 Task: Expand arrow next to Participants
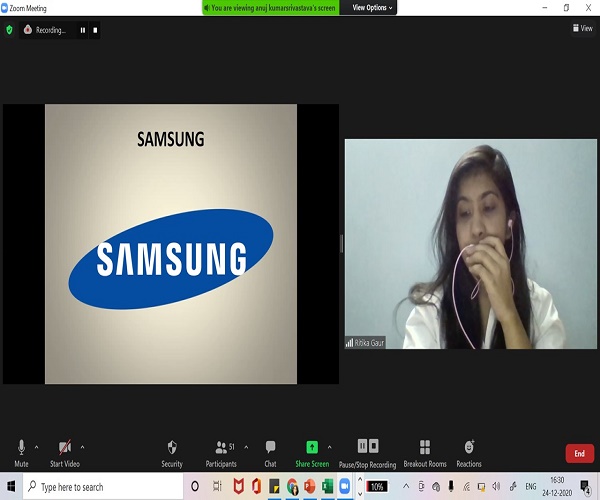tap(246, 447)
